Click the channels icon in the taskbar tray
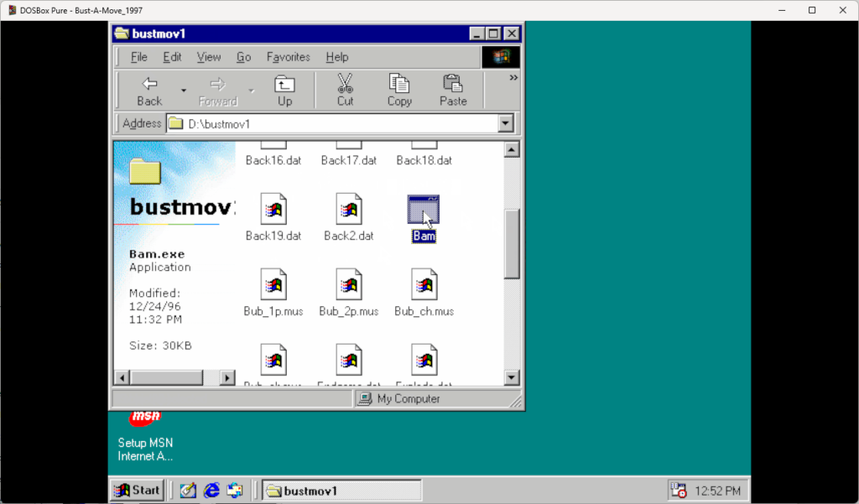 pos(235,490)
